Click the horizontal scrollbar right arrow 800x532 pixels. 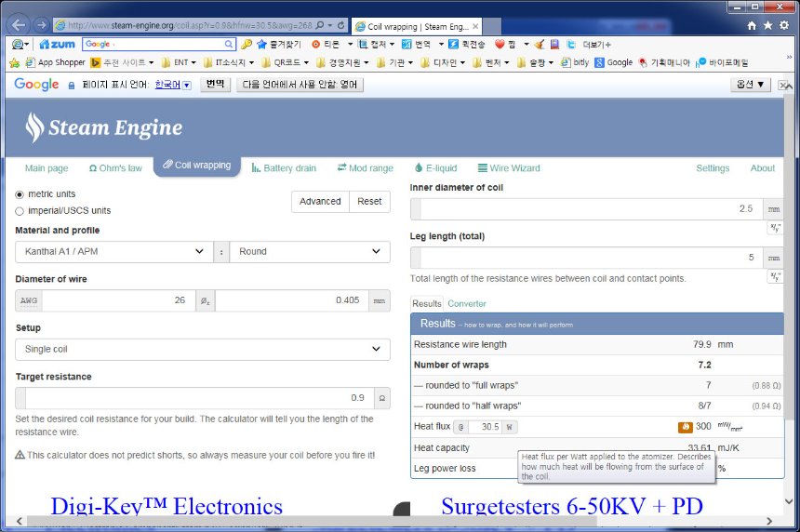(769, 521)
